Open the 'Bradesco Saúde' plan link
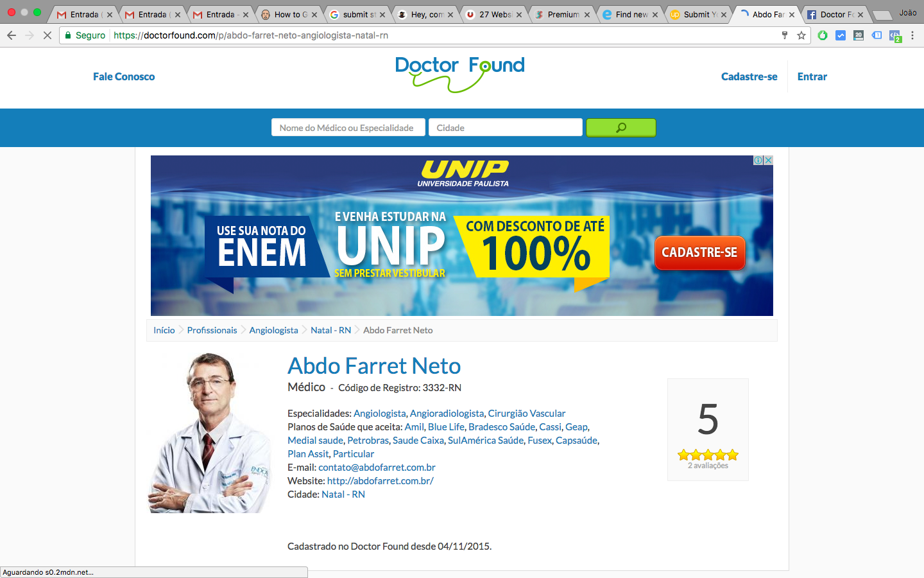The height and width of the screenshot is (578, 924). [x=502, y=427]
